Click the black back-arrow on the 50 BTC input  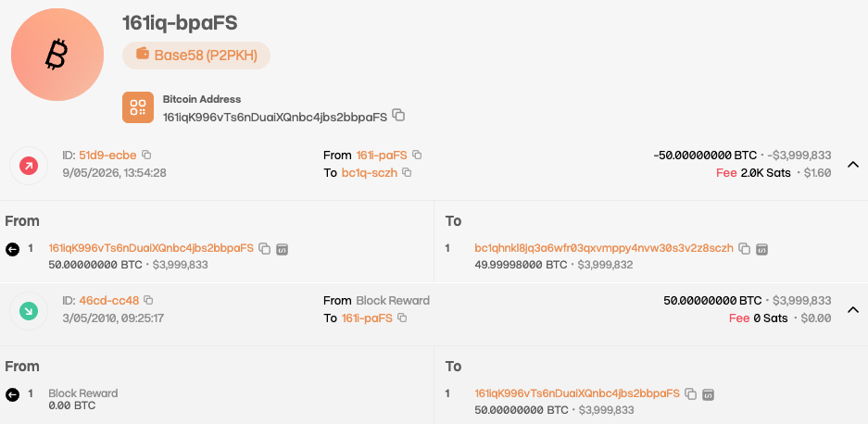(x=12, y=250)
